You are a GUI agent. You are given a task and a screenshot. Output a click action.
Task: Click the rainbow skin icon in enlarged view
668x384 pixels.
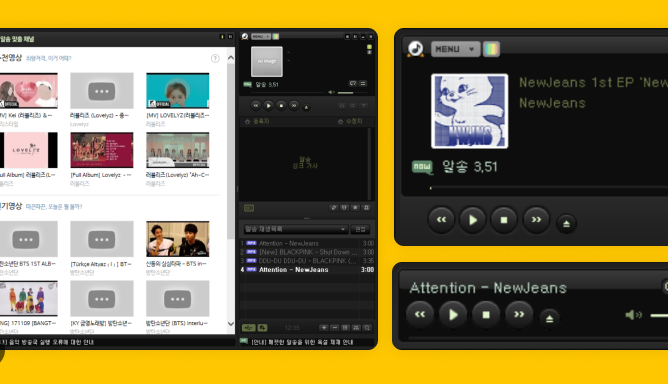tap(491, 49)
